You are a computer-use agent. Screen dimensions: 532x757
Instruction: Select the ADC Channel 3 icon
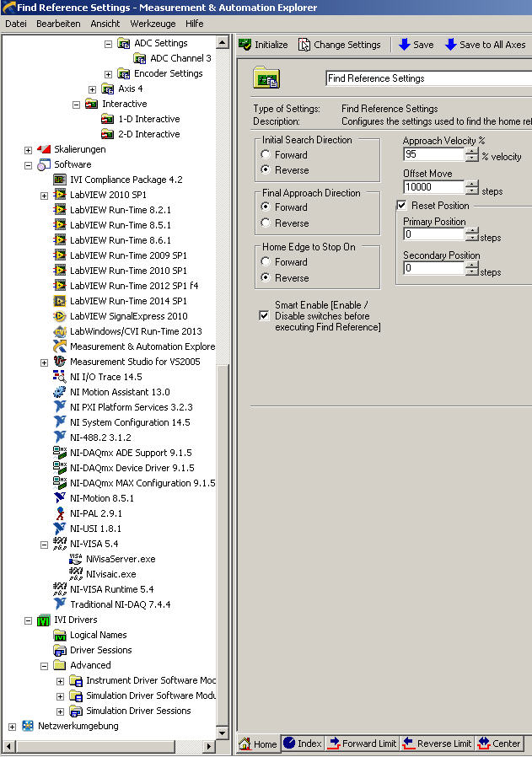coord(140,58)
